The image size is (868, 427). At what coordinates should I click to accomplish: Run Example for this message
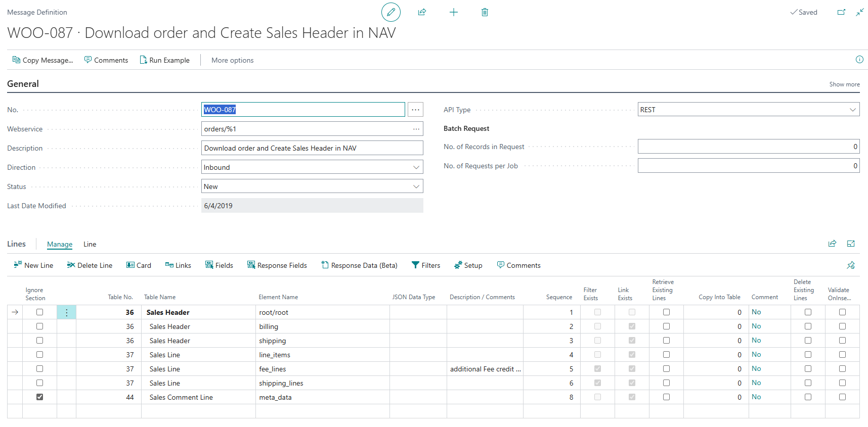[x=165, y=60]
